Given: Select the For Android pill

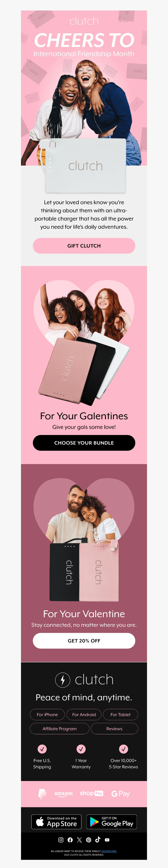Looking at the screenshot, I should [84, 714].
